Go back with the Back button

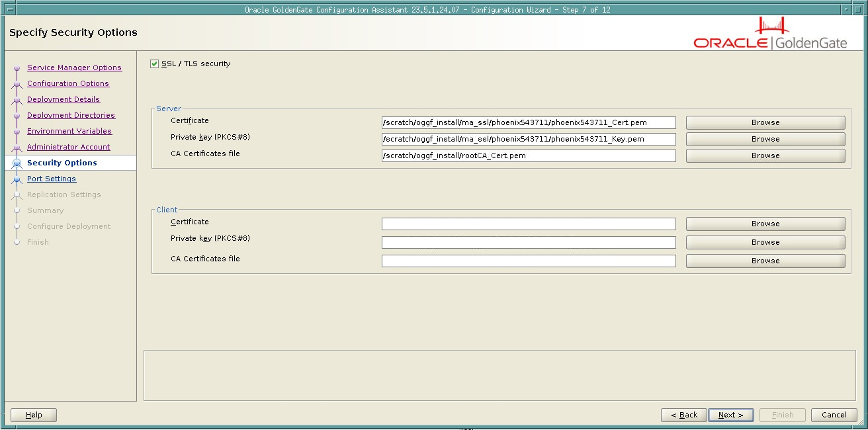[684, 415]
